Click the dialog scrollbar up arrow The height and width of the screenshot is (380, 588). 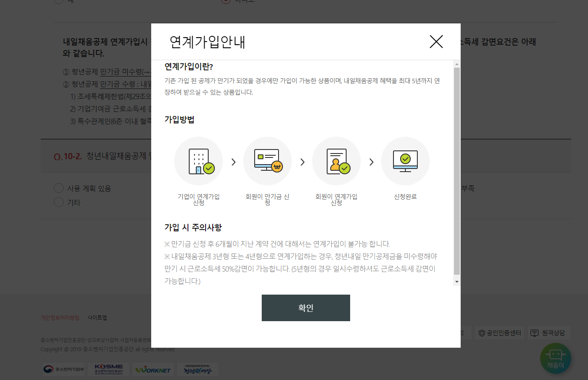point(457,64)
